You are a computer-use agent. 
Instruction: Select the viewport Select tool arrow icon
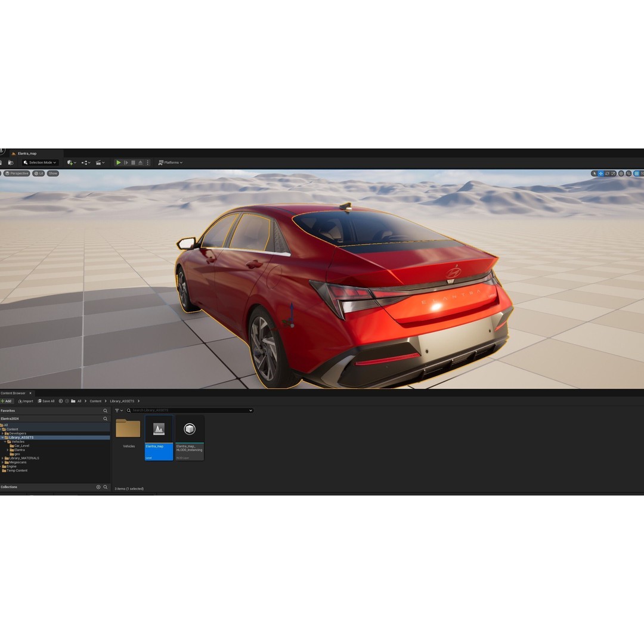[595, 174]
